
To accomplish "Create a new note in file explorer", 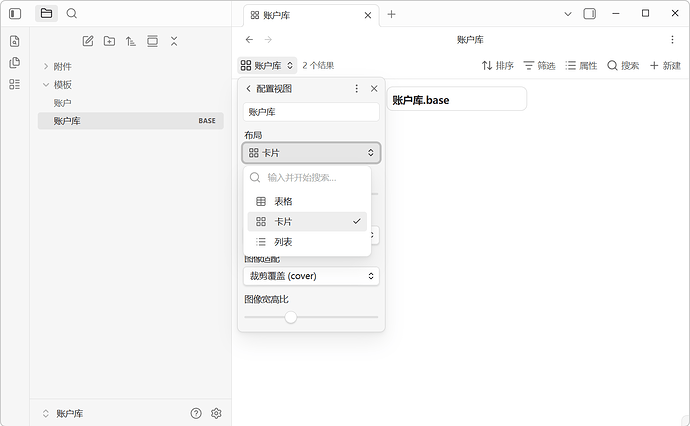I will [x=88, y=41].
